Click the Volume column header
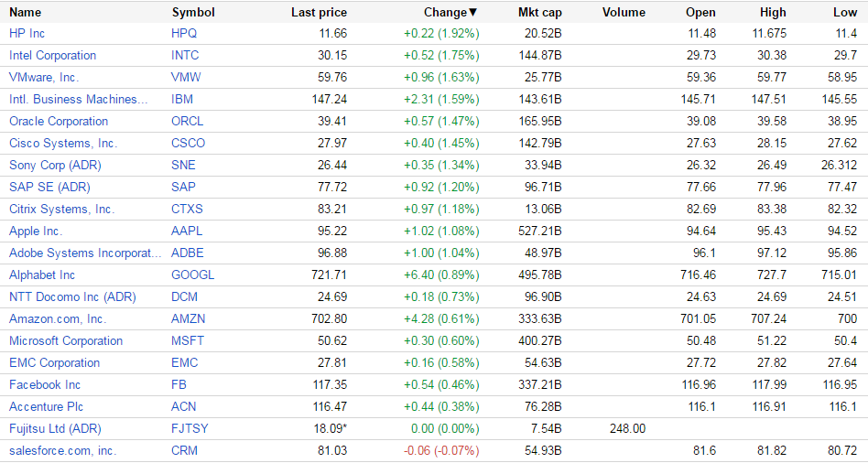 [624, 13]
